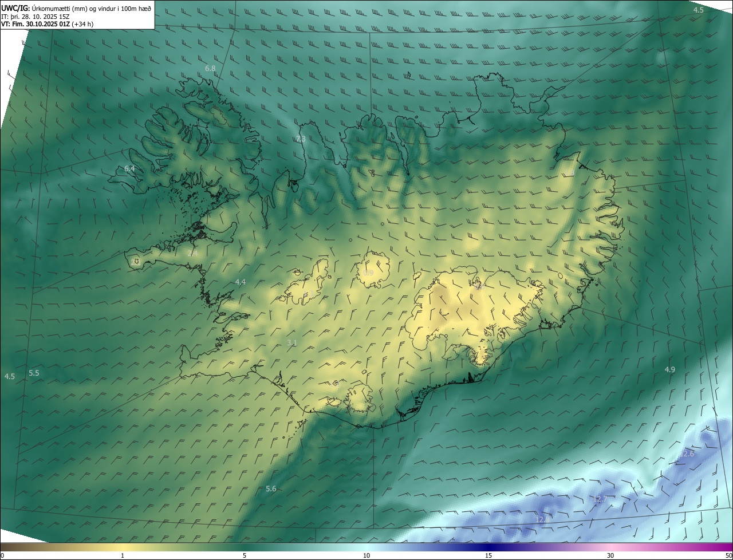Click the 2.4 value on the map
The height and width of the screenshot is (560, 733).
(192, 253)
